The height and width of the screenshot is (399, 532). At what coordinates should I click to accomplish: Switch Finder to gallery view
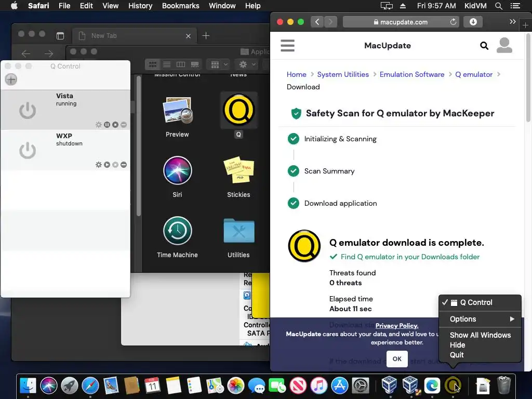(195, 64)
